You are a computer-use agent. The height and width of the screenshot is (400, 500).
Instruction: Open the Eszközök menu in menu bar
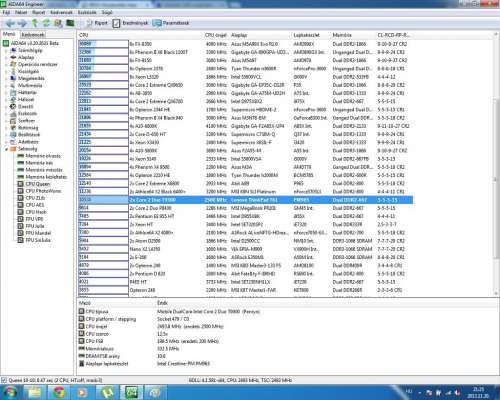point(87,12)
